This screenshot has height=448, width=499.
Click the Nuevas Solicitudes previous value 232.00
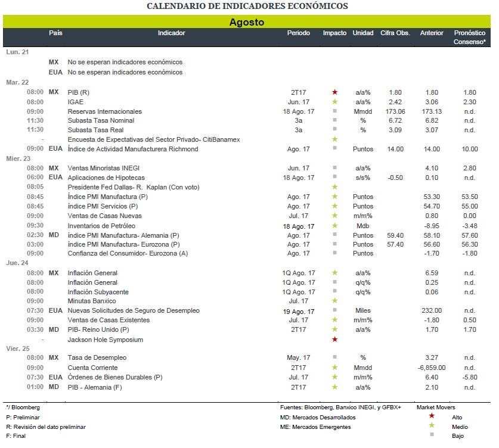tap(432, 310)
